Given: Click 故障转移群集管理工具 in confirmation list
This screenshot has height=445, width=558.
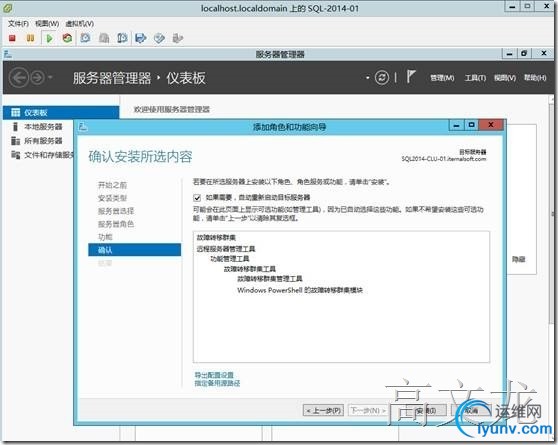Looking at the screenshot, I should point(270,279).
